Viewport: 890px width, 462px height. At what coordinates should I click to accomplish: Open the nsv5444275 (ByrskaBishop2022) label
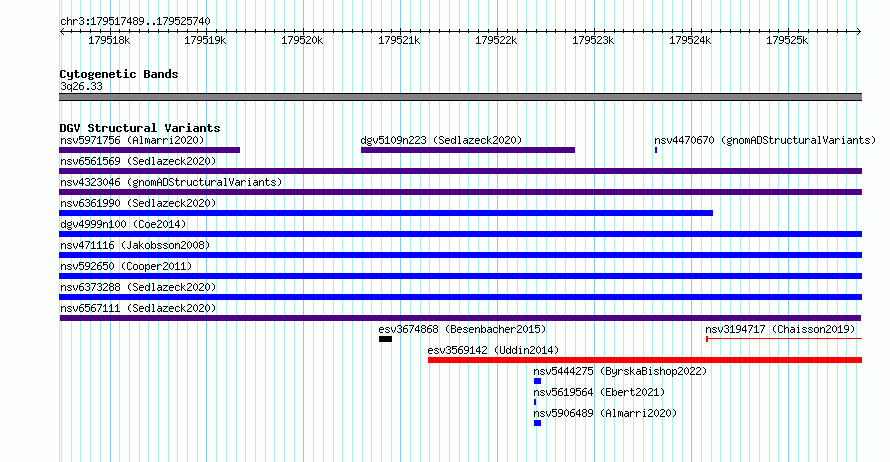pyautogui.click(x=620, y=371)
